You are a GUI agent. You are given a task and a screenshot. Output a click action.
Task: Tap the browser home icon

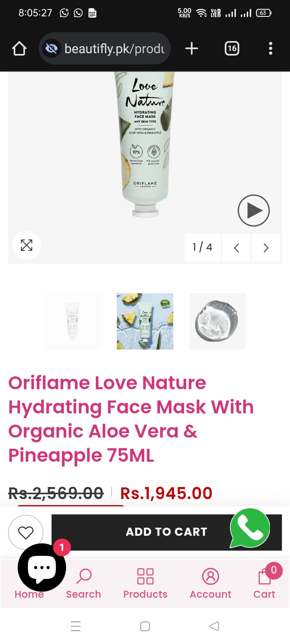click(x=19, y=49)
